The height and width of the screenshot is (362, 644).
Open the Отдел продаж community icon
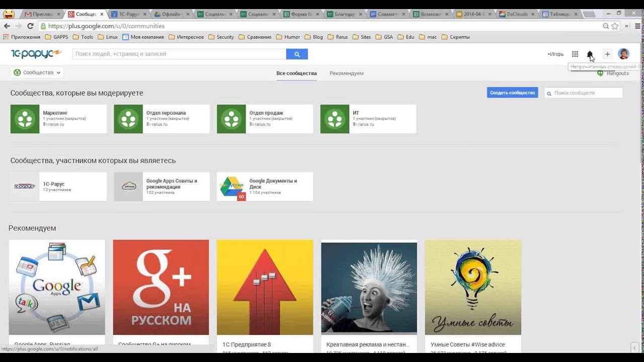coord(231,119)
